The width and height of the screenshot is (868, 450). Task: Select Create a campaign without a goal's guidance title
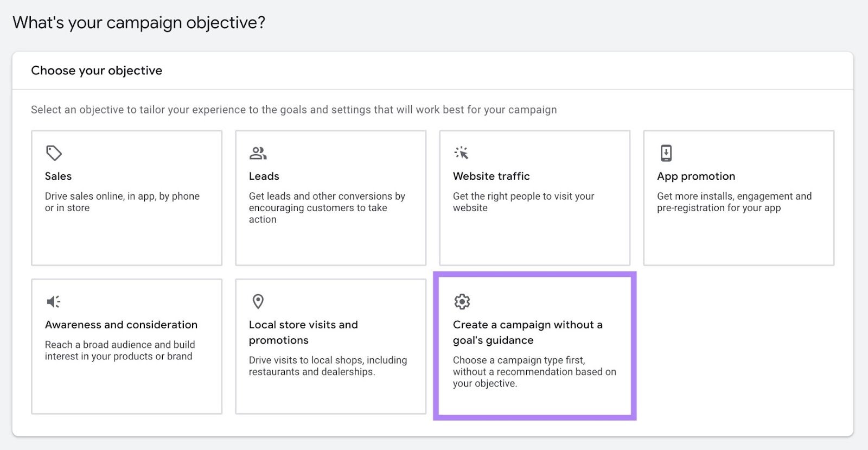click(x=528, y=332)
